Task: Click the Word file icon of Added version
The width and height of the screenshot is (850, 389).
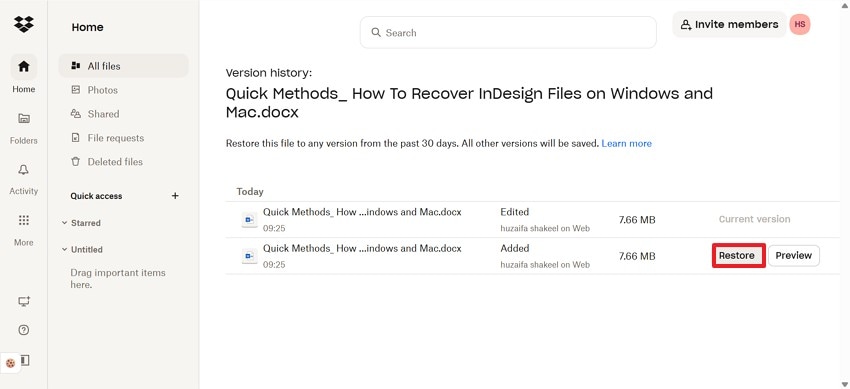Action: coord(249,256)
